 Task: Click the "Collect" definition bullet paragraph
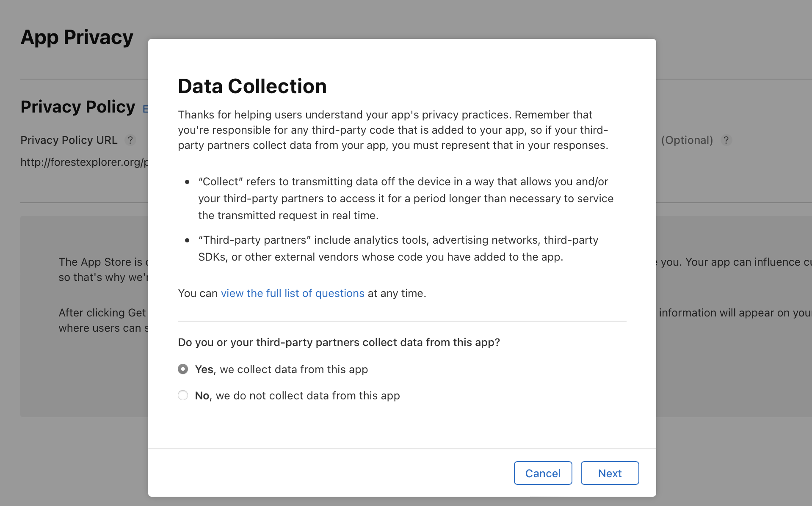(x=406, y=198)
